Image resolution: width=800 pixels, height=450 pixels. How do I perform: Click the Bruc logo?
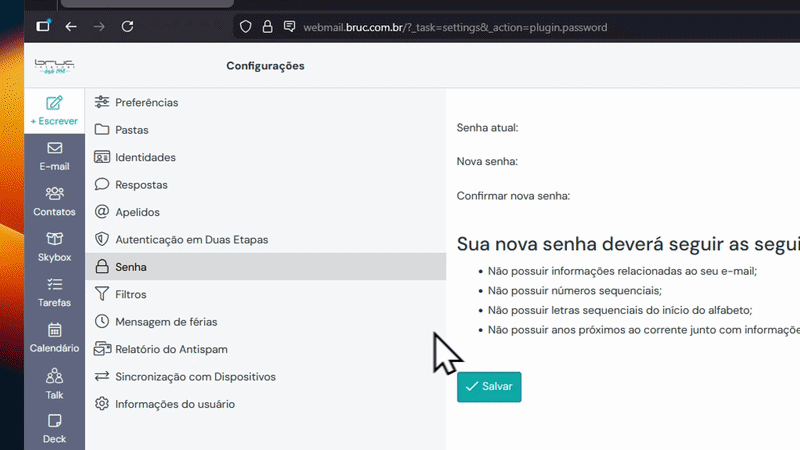click(x=55, y=66)
